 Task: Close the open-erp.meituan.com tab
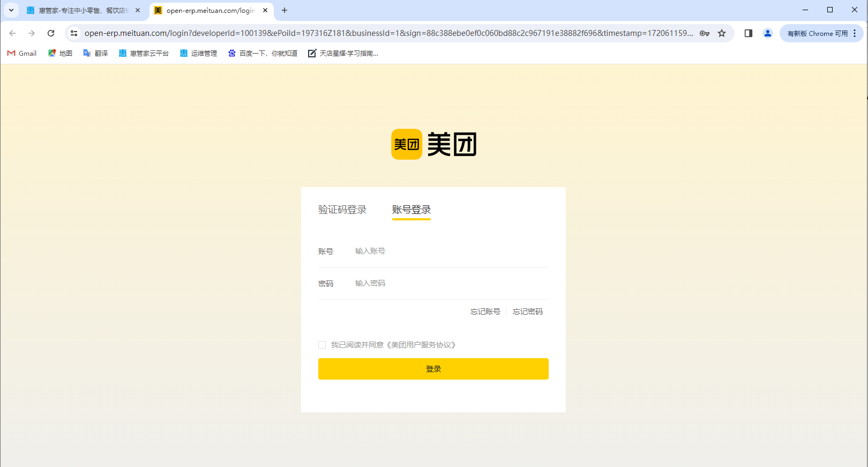tap(265, 10)
